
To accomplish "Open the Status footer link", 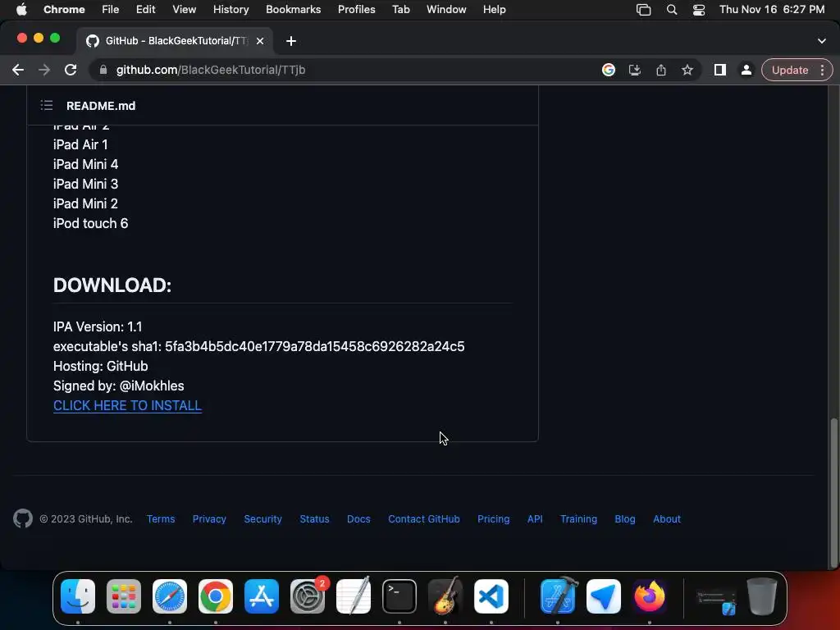I will click(314, 518).
